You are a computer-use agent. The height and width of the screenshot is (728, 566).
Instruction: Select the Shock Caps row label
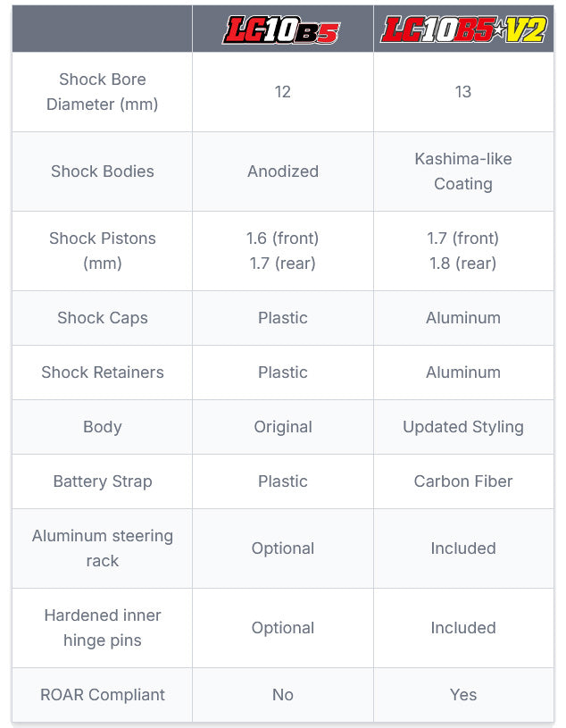pos(103,318)
